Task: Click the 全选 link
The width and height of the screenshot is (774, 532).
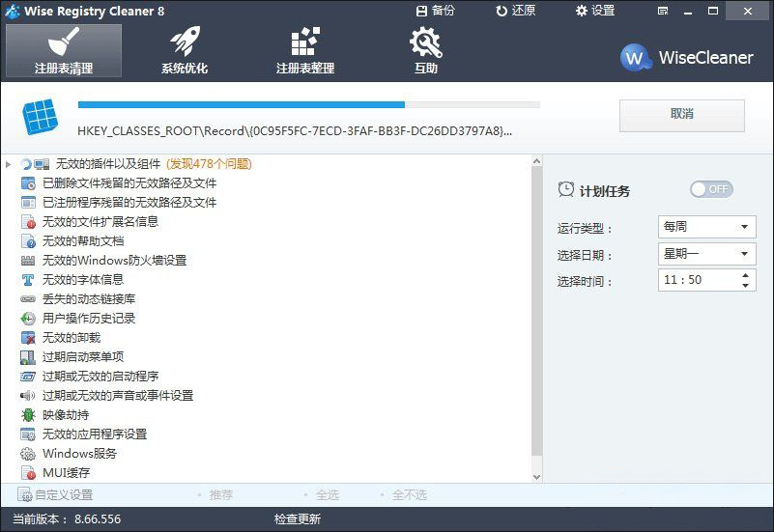Action: pyautogui.click(x=328, y=494)
